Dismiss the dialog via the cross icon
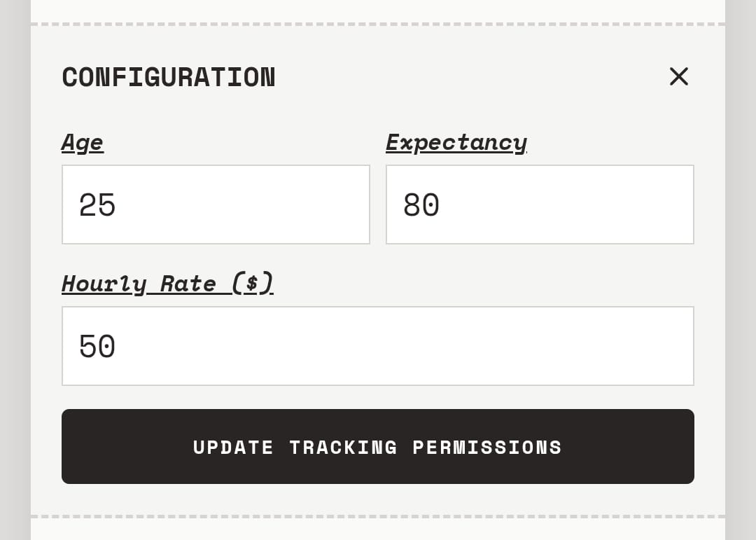Image resolution: width=756 pixels, height=540 pixels. [678, 76]
